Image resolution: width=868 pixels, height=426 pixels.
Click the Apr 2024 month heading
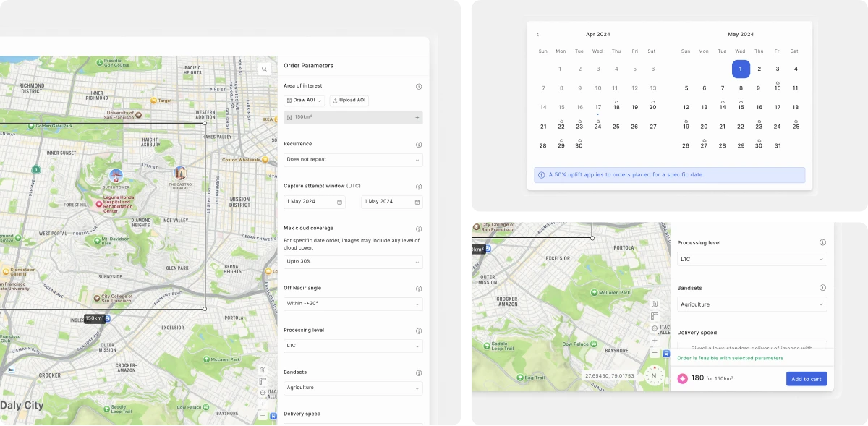click(x=598, y=34)
